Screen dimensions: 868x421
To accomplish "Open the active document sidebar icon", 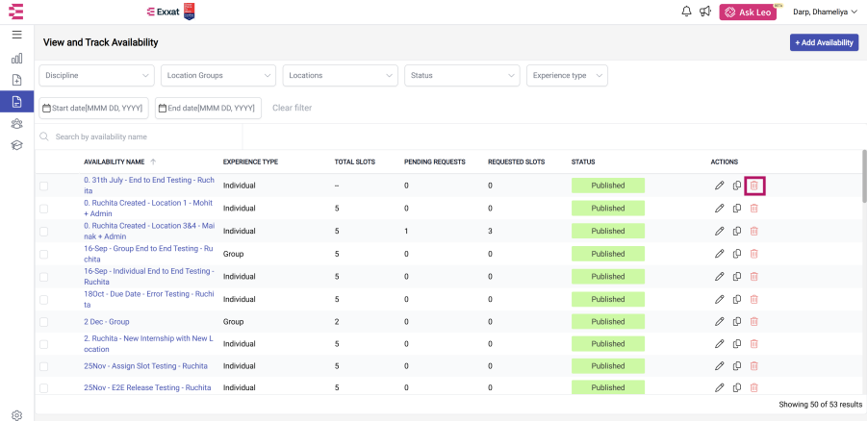I will 16,101.
